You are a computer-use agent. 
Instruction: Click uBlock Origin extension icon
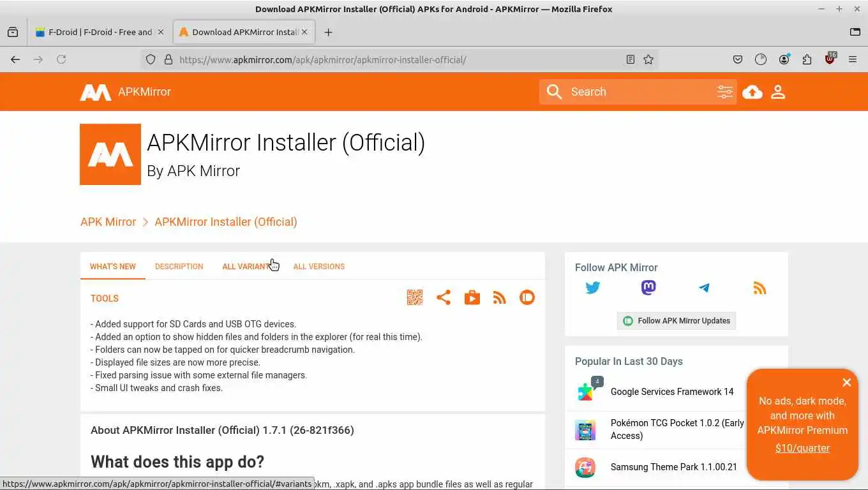point(830,59)
